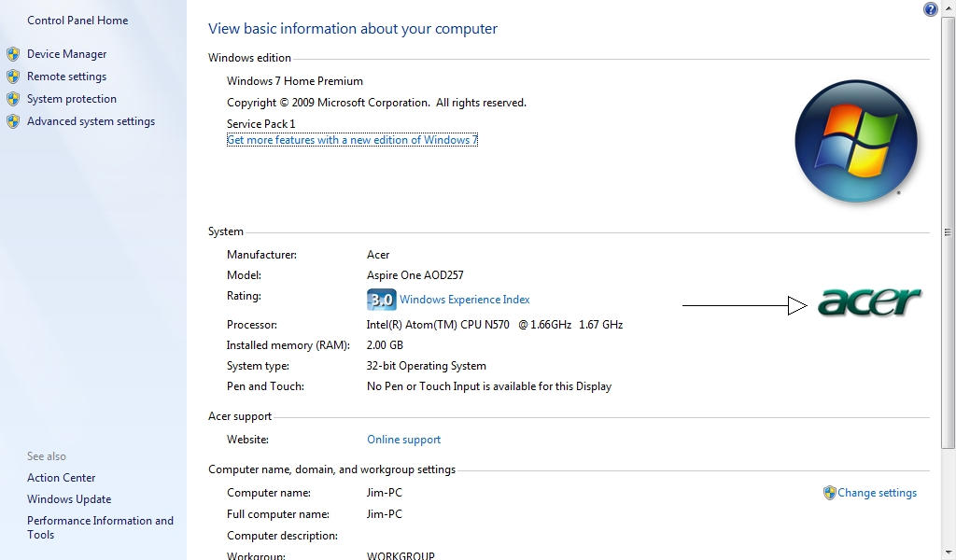Click the vertical scrollbar thumb
Screen dimensions: 956x560
coord(948,232)
